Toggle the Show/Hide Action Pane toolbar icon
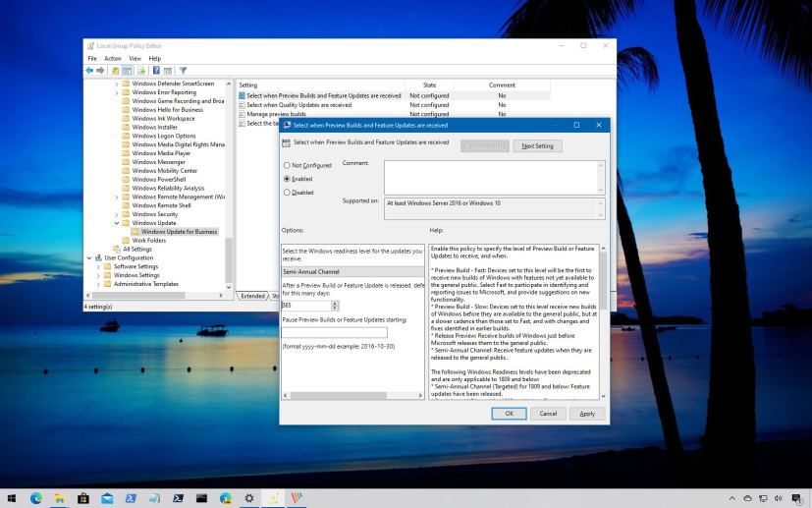Screen dimensions: 812x508 [168, 71]
